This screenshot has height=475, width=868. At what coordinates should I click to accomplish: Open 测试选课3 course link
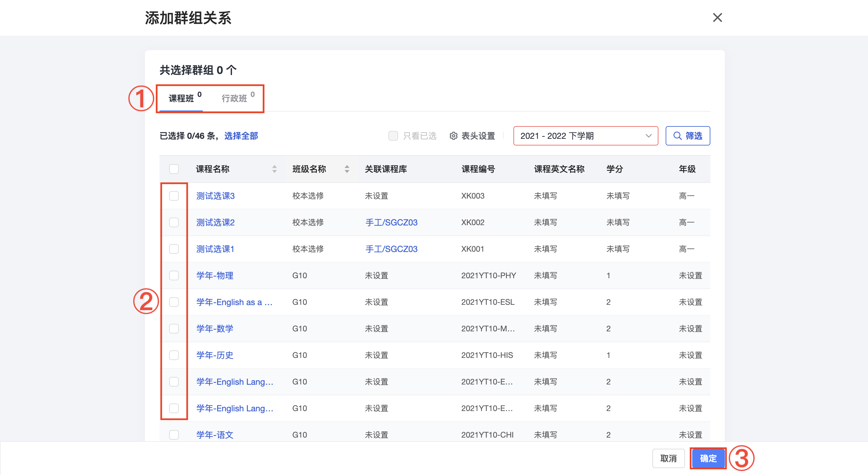216,196
